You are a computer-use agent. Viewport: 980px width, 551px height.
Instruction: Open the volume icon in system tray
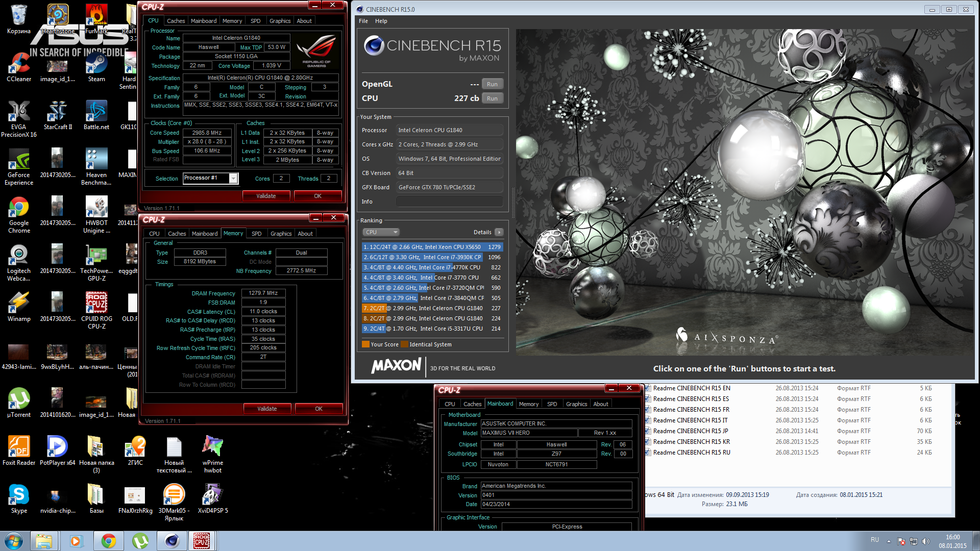pos(926,541)
